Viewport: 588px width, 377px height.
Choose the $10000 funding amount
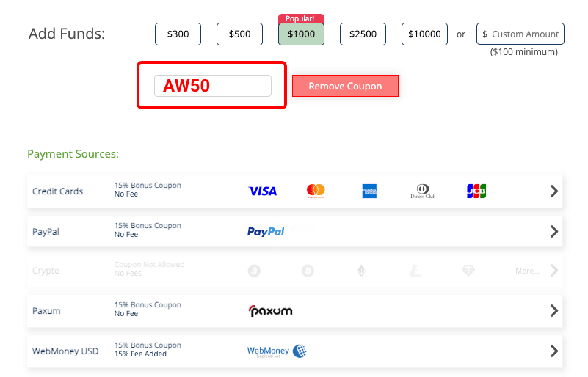(x=424, y=34)
